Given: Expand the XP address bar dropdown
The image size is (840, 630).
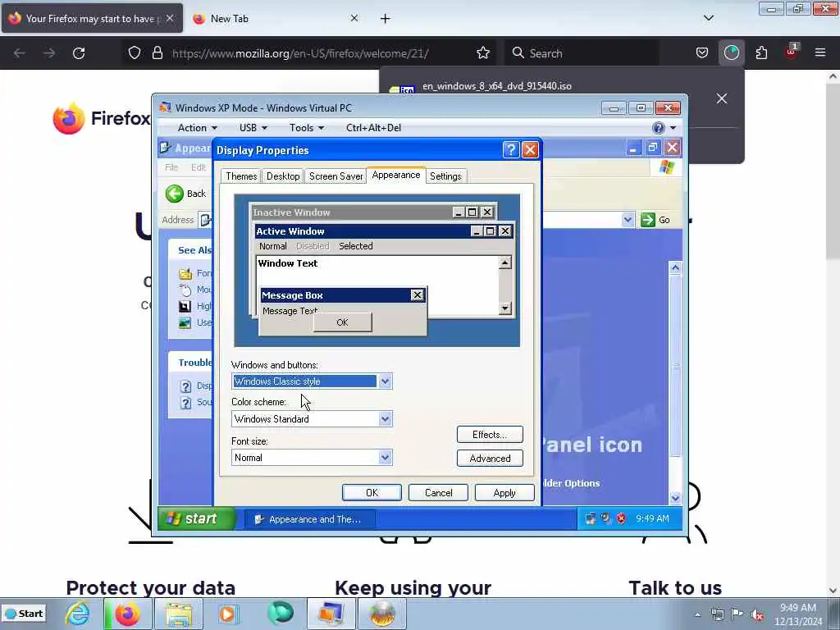Looking at the screenshot, I should (x=628, y=220).
